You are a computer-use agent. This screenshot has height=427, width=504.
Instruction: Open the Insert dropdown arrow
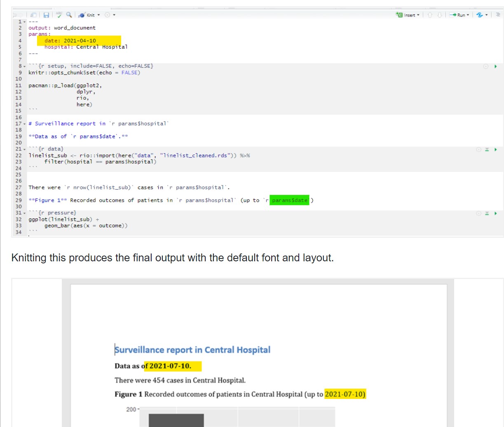[x=418, y=15]
